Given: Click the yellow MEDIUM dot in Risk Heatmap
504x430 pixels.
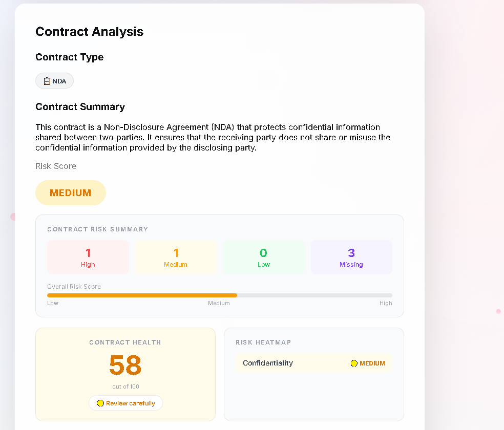Looking at the screenshot, I should click(354, 363).
